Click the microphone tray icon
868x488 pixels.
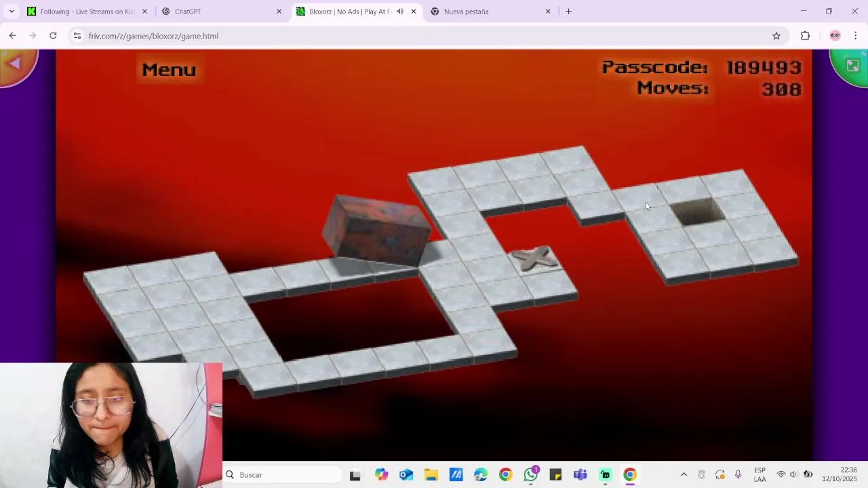click(x=738, y=475)
